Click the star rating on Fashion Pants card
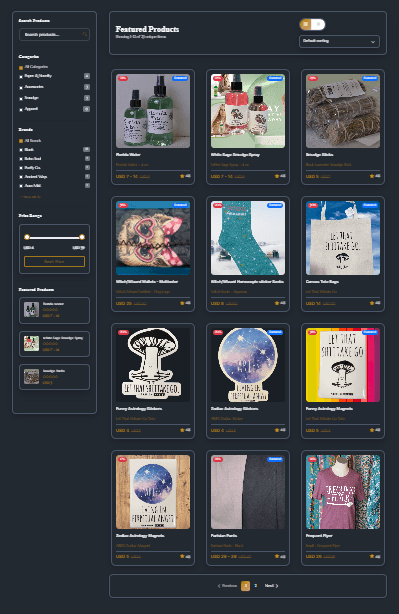 point(280,556)
